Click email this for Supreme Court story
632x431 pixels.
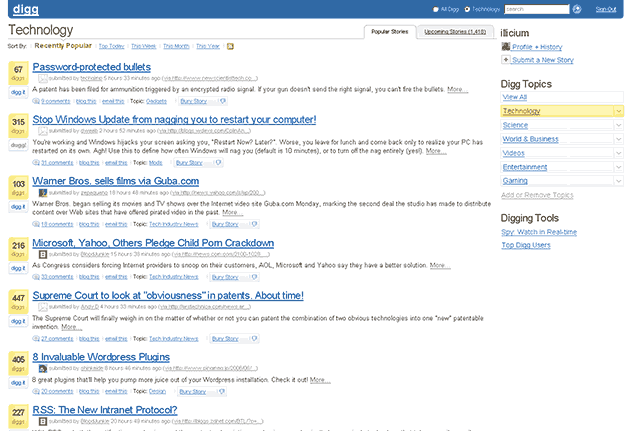tap(116, 339)
